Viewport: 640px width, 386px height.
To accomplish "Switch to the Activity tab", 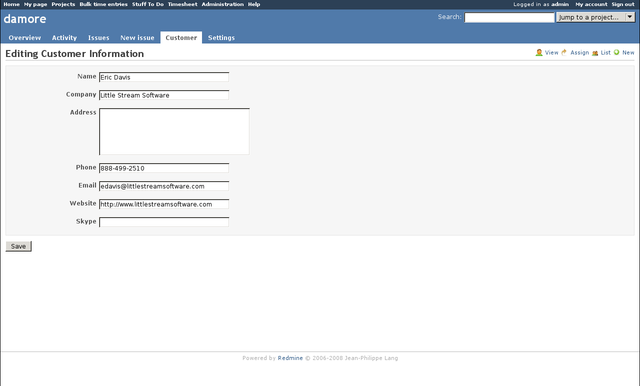I will tap(64, 38).
